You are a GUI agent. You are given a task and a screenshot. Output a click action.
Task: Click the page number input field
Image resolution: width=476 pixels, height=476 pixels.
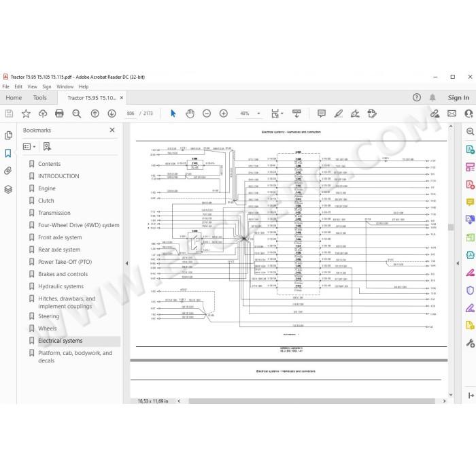click(131, 114)
